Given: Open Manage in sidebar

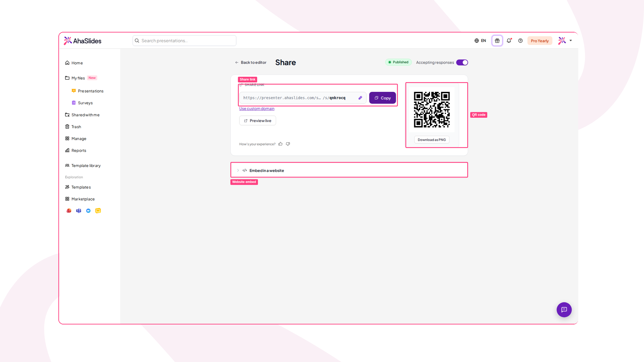Looking at the screenshot, I should coord(76,139).
